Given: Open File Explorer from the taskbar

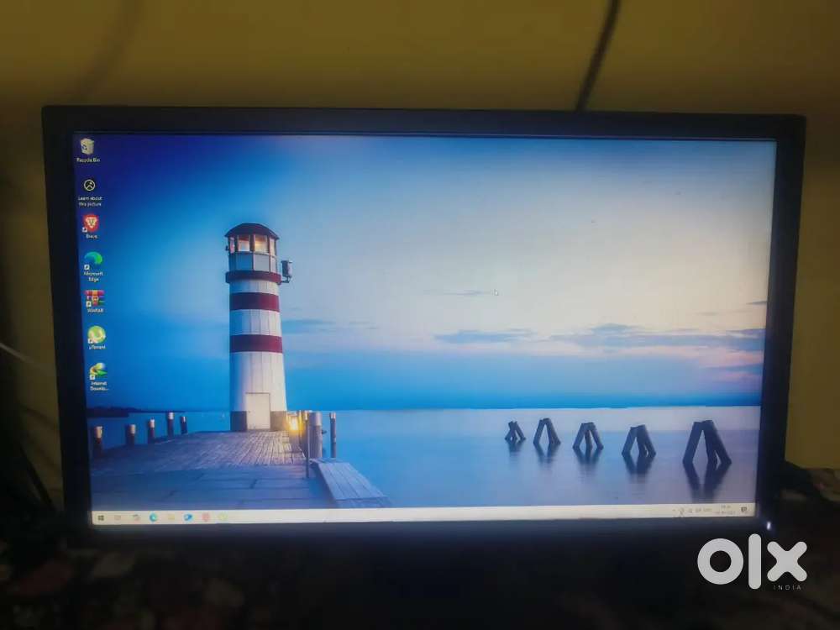Looking at the screenshot, I should point(171,517).
